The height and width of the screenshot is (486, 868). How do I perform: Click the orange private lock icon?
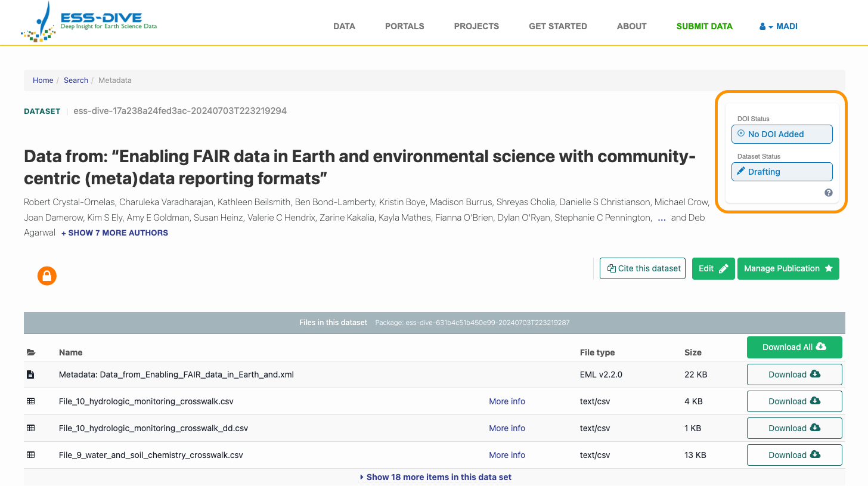(x=47, y=275)
